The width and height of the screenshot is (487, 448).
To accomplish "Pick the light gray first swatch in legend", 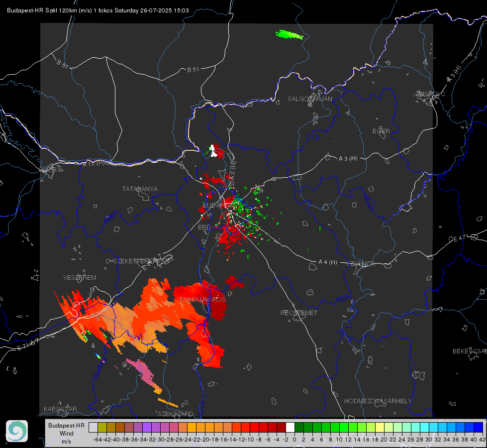I will pos(93,427).
